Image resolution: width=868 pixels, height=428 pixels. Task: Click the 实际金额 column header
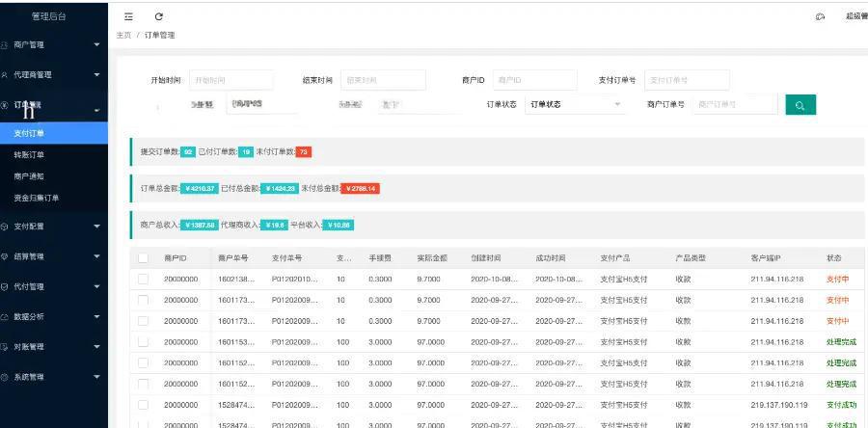432,258
